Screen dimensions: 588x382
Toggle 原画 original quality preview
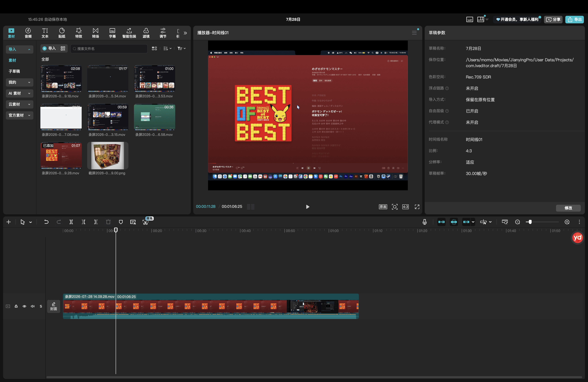point(383,207)
